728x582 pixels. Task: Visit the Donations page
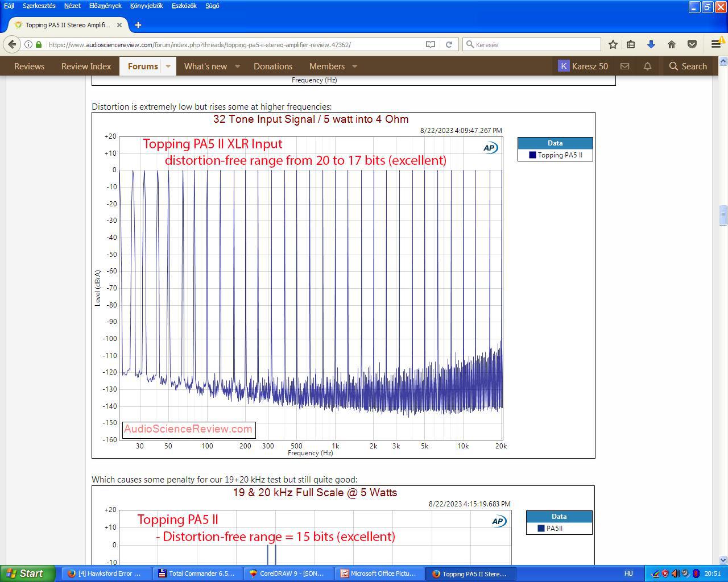pyautogui.click(x=273, y=66)
